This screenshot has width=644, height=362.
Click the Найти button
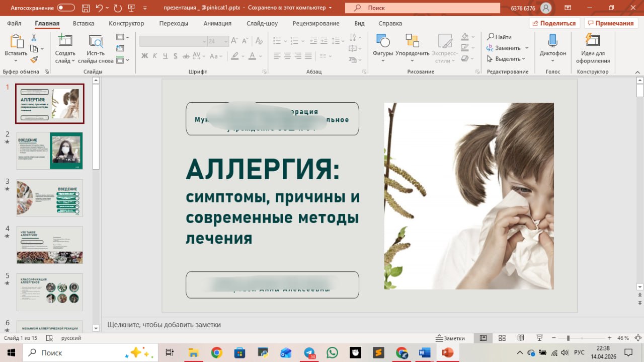499,37
